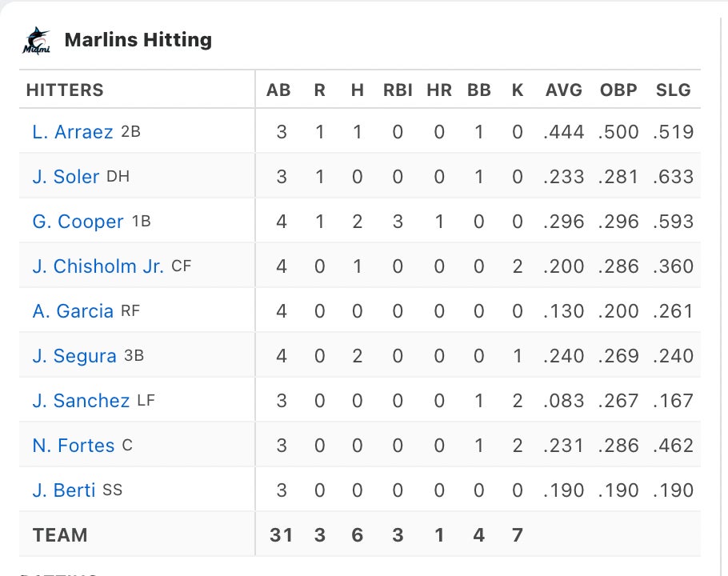Image resolution: width=728 pixels, height=576 pixels.
Task: Open L. Arraez player page
Action: (x=73, y=132)
